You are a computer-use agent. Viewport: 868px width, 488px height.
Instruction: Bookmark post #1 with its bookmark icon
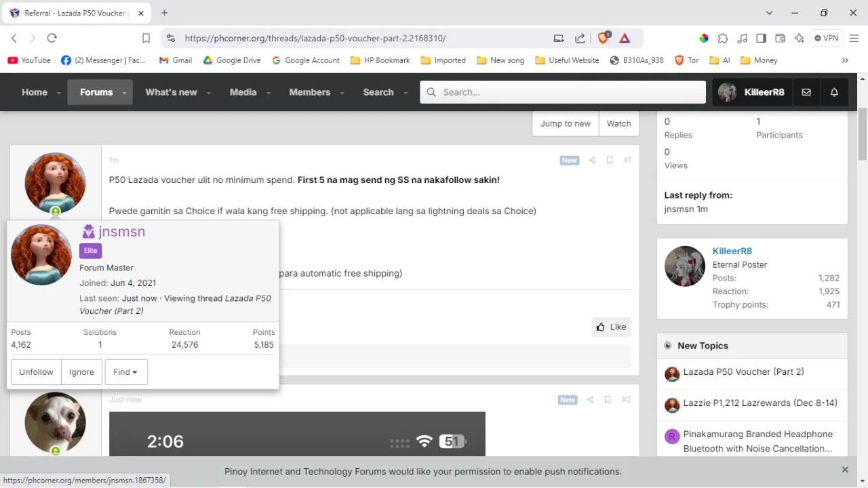pos(610,161)
